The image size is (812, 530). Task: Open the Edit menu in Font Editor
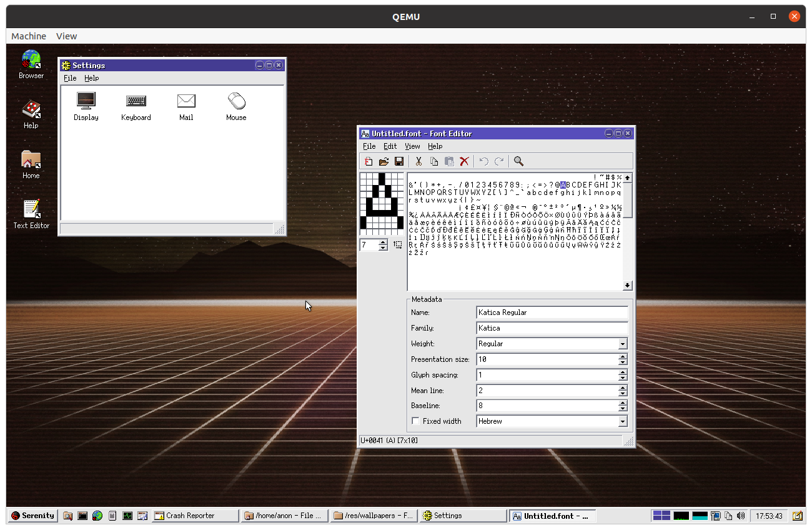pyautogui.click(x=390, y=146)
